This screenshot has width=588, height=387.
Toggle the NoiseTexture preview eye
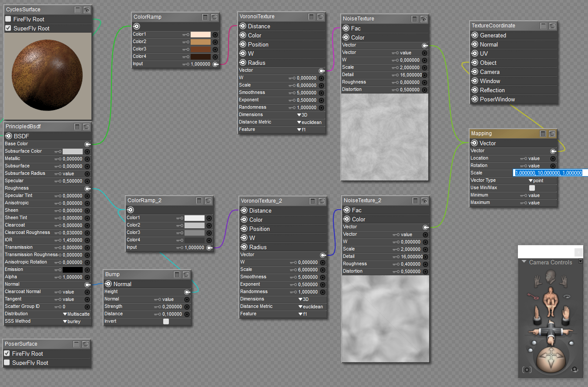click(x=424, y=19)
